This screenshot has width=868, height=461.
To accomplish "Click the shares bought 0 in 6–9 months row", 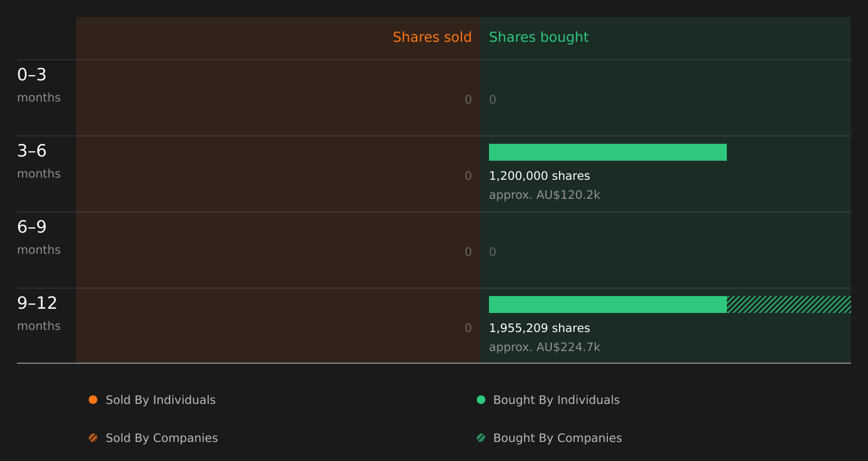I will coord(493,252).
